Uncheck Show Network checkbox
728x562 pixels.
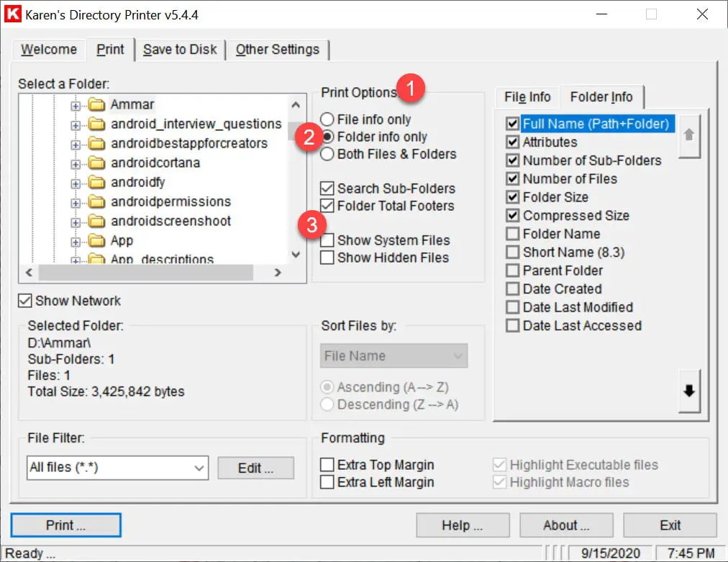coord(24,301)
